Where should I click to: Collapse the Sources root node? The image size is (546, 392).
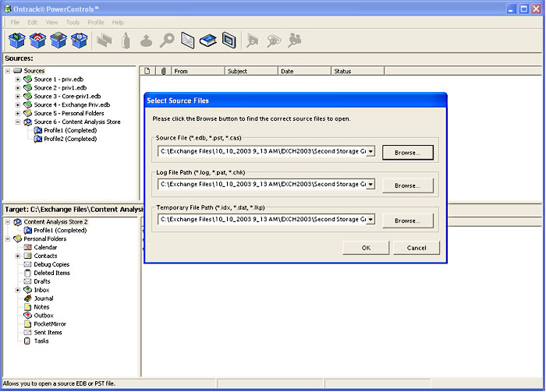pyautogui.click(x=8, y=71)
